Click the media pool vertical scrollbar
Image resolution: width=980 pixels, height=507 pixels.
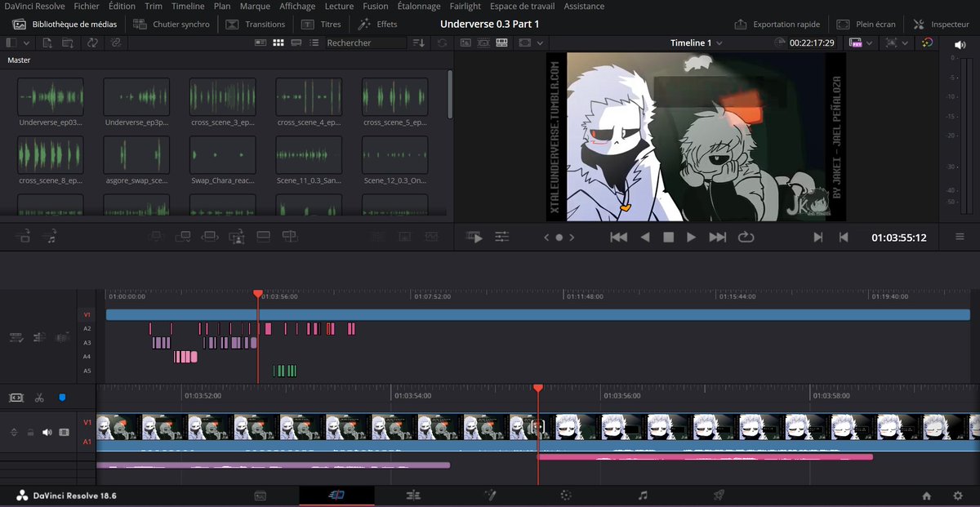449,94
